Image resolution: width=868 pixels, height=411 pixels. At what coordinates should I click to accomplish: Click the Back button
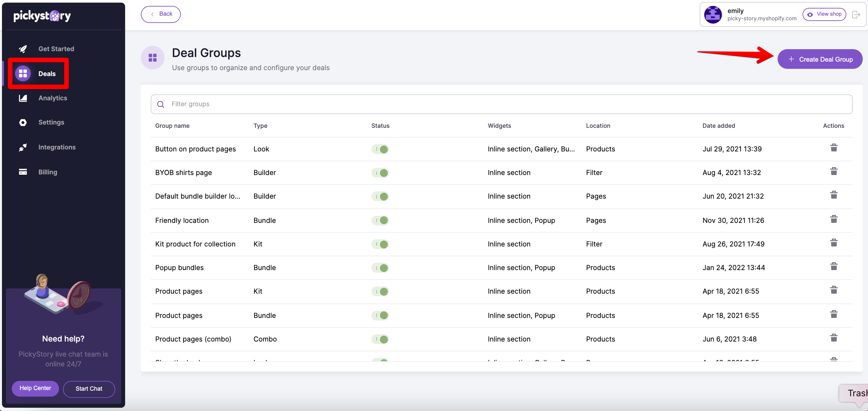(161, 14)
